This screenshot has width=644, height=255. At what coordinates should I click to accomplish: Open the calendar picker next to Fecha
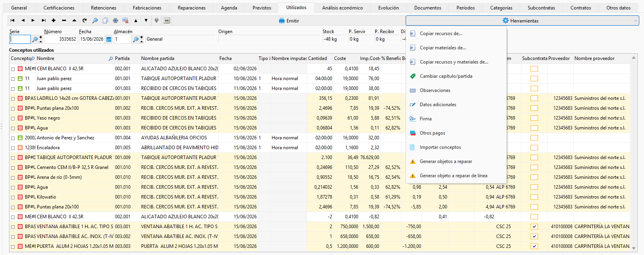(109, 39)
